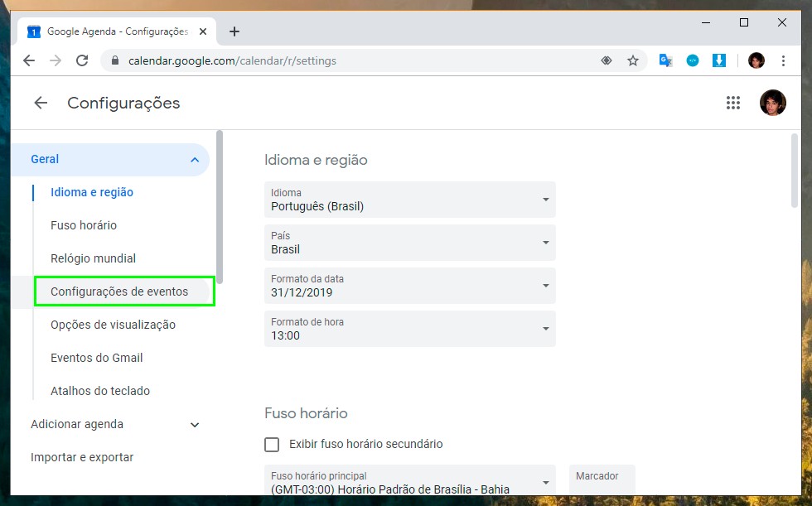
Task: Open Chrome profile avatar in toolbar
Action: coord(756,60)
